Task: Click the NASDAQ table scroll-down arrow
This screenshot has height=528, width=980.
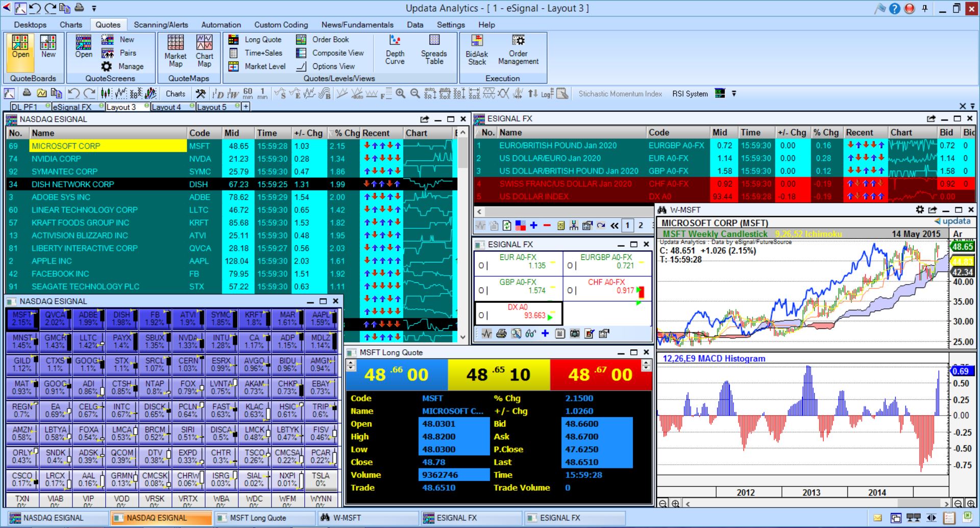Action: coord(462,337)
